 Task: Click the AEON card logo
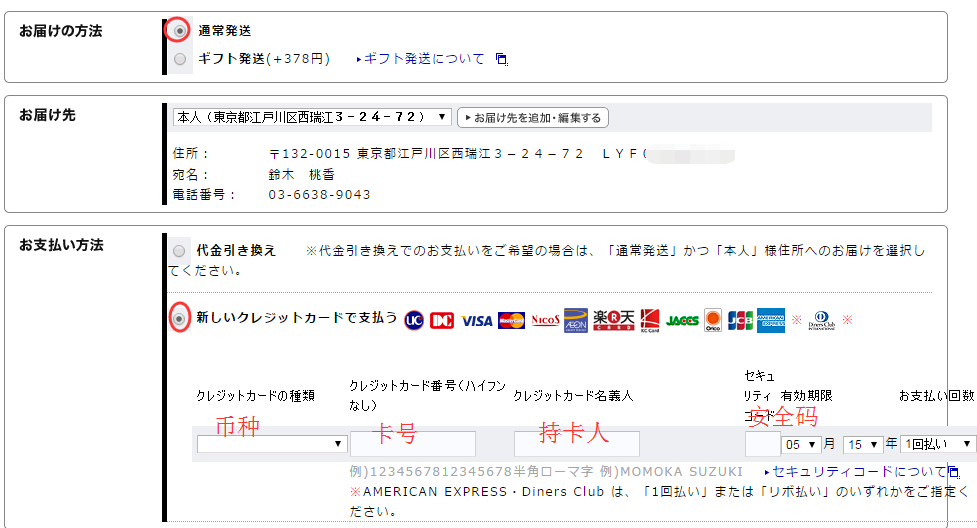pyautogui.click(x=576, y=320)
